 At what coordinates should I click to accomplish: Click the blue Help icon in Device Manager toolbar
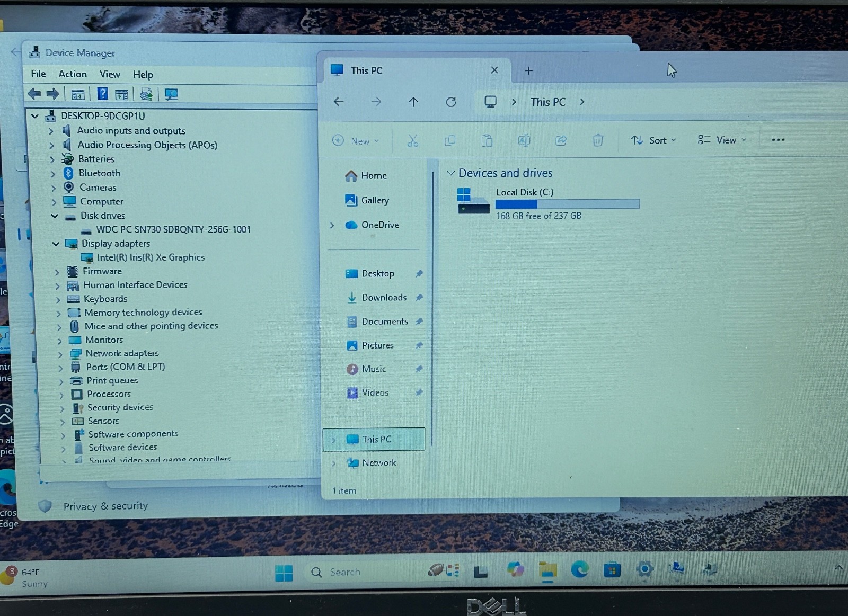pyautogui.click(x=103, y=94)
